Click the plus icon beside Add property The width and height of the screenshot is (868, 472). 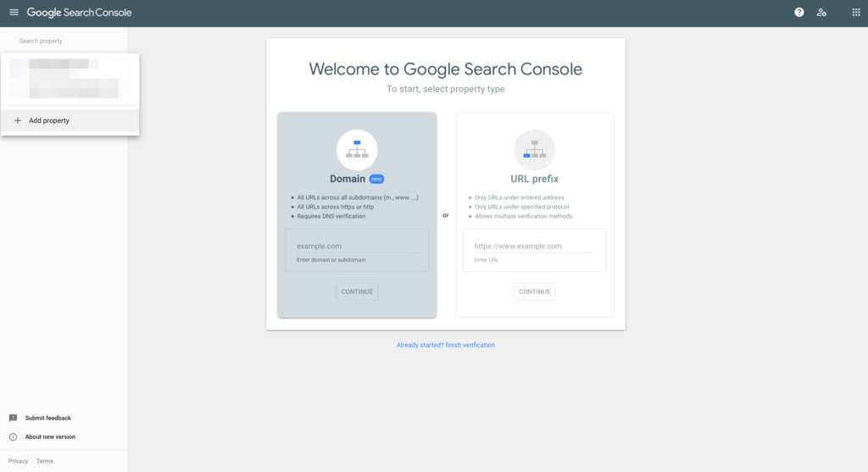(x=18, y=120)
